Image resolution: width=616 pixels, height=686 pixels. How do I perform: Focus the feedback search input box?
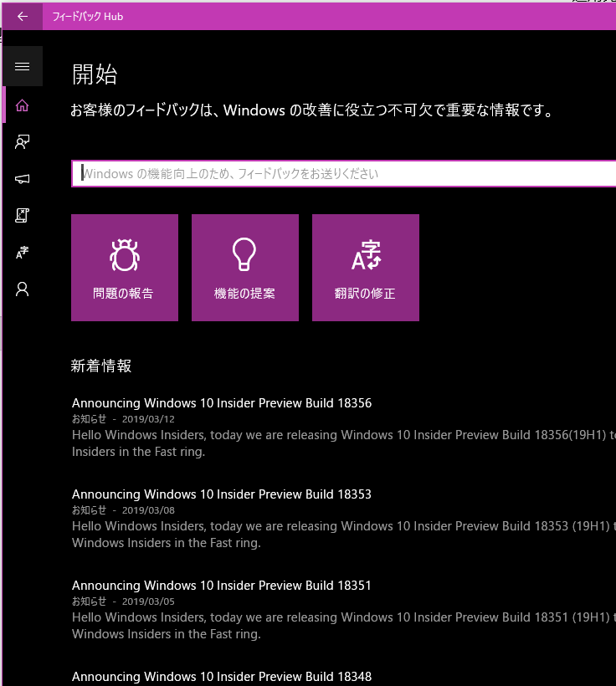[x=344, y=174]
